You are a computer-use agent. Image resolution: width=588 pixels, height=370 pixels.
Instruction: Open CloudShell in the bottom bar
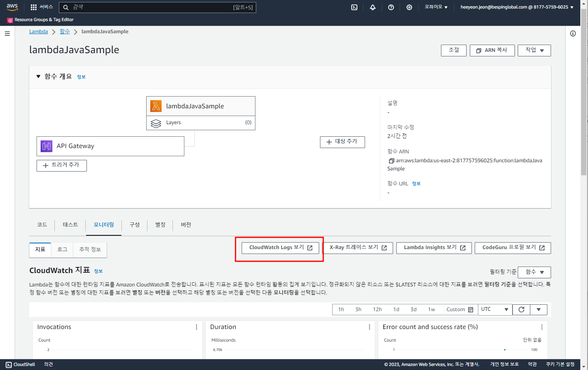click(x=20, y=364)
